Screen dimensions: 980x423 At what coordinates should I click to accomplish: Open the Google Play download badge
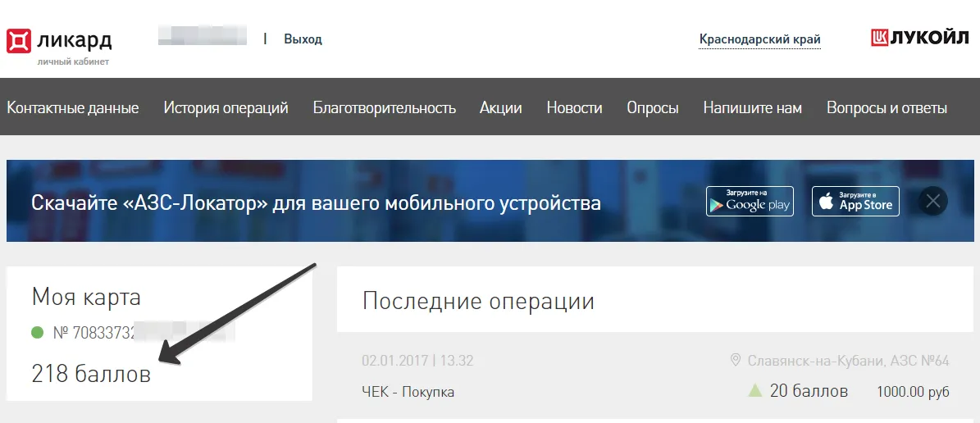tap(750, 201)
